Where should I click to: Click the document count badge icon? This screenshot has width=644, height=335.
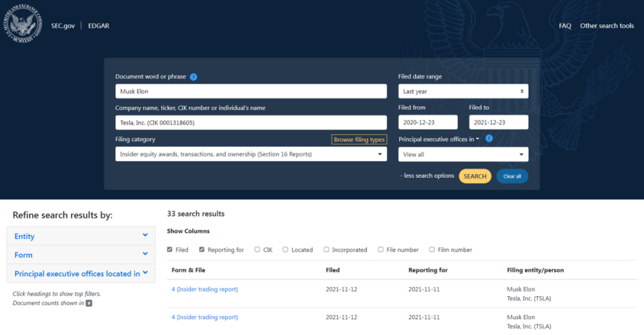[89, 303]
